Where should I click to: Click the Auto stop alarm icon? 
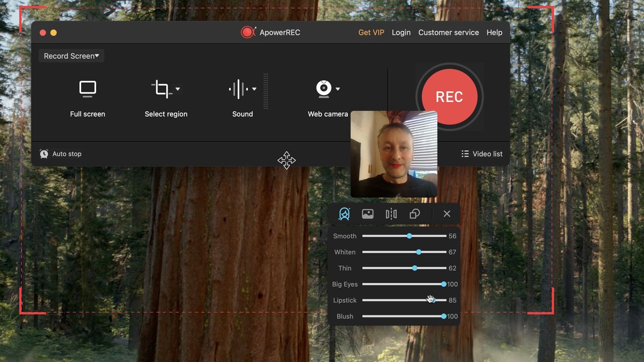(43, 154)
